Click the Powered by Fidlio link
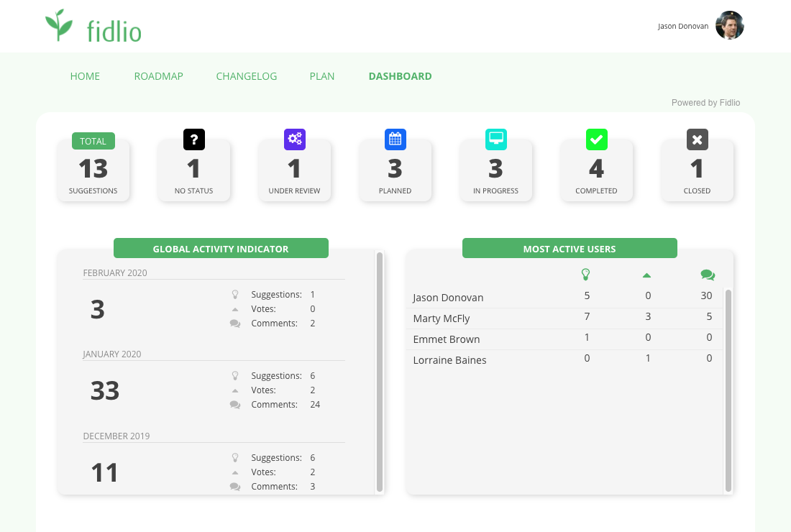The width and height of the screenshot is (791, 532). pos(705,103)
